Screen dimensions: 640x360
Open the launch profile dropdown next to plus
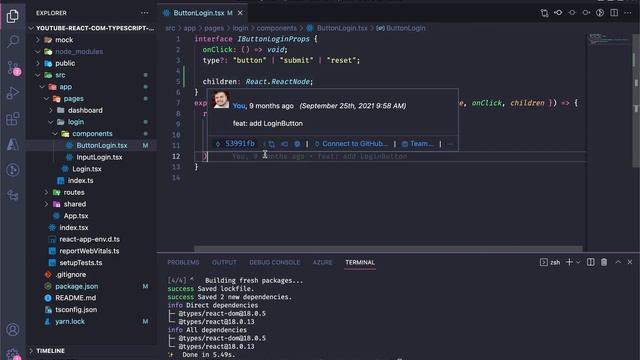pos(578,262)
